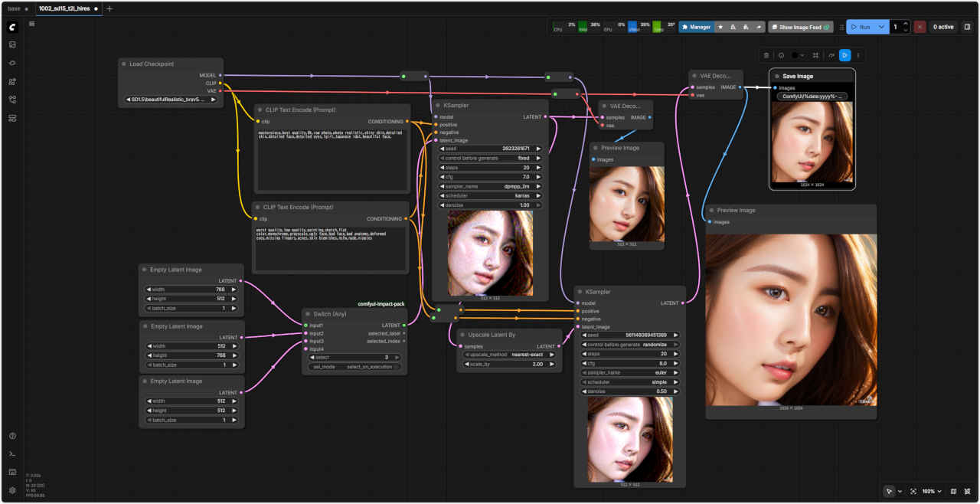Click the ComfyUI logo icon
The width and height of the screenshot is (980, 504).
12,27
